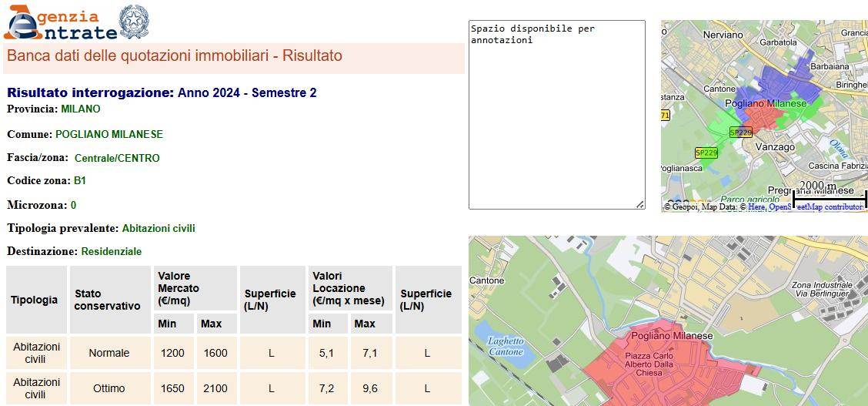This screenshot has width=868, height=406.
Task: Select the Ottimo state table cell
Action: (108, 388)
